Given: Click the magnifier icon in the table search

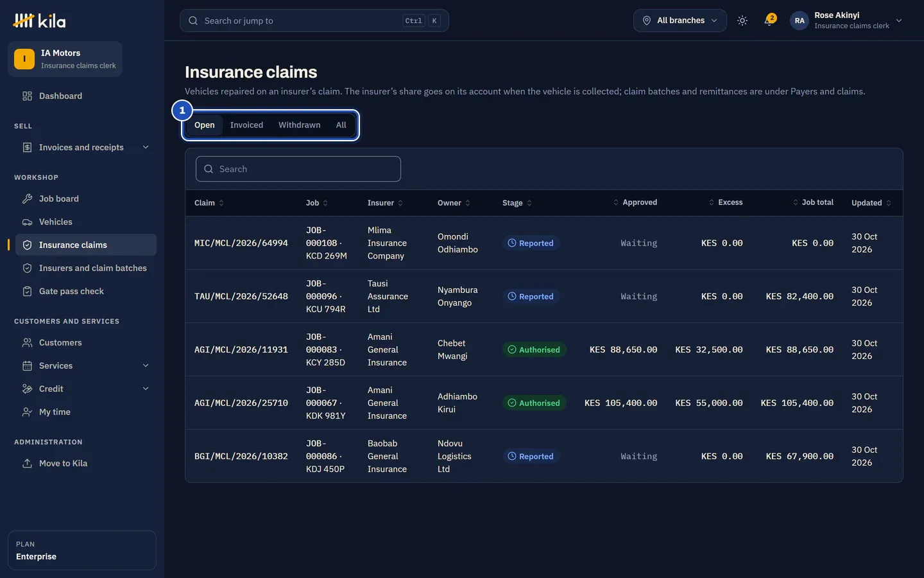Looking at the screenshot, I should 209,169.
